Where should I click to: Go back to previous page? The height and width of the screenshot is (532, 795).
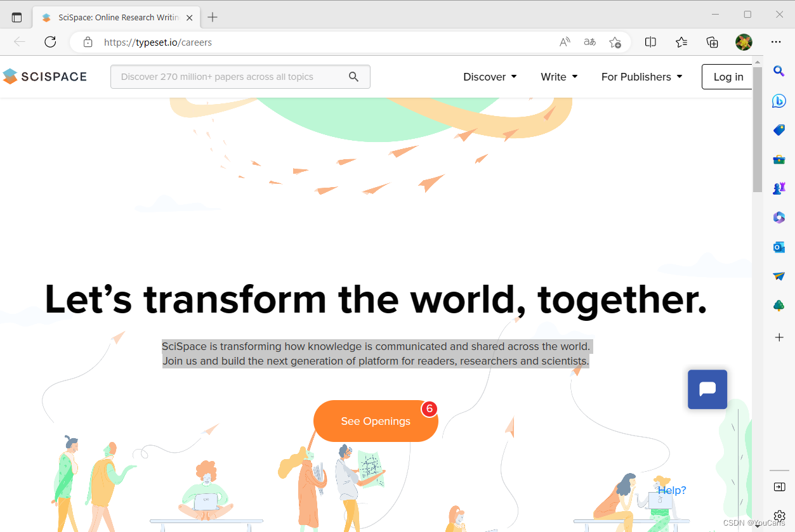point(20,42)
